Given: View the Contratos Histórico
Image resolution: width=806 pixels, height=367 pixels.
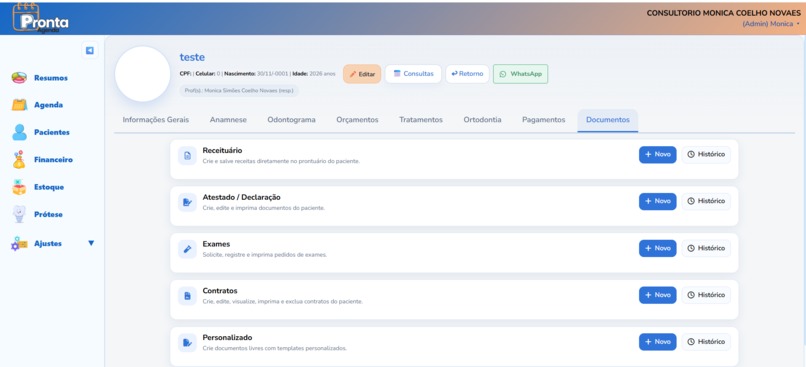Looking at the screenshot, I should pos(706,295).
